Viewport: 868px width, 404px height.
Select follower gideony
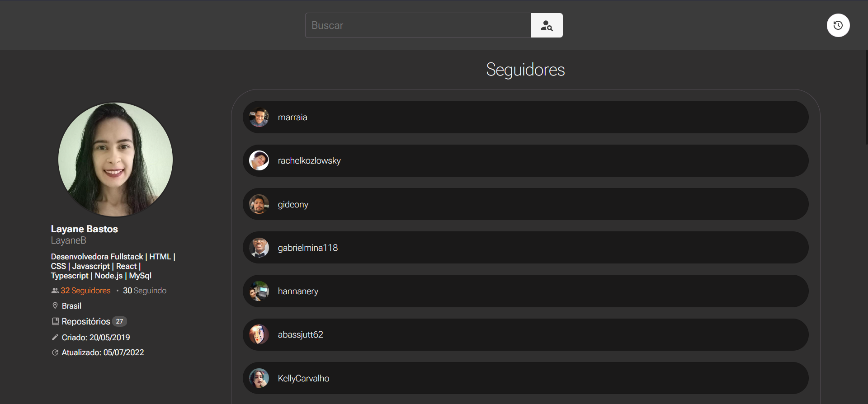coord(525,204)
